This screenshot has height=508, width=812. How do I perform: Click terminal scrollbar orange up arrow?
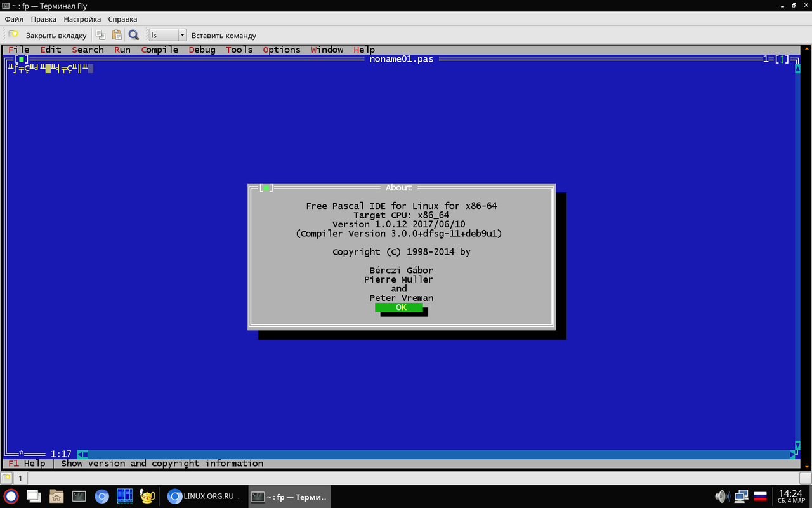pyautogui.click(x=806, y=50)
